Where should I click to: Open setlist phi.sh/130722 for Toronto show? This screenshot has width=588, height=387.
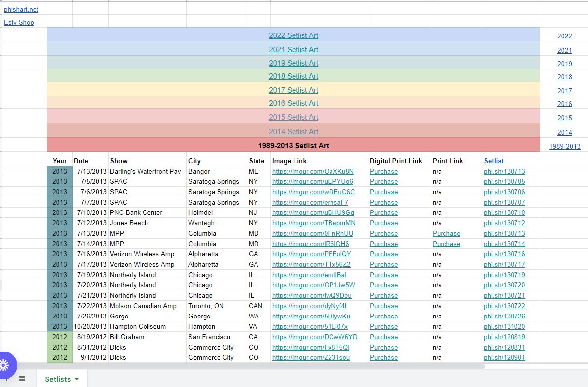504,306
